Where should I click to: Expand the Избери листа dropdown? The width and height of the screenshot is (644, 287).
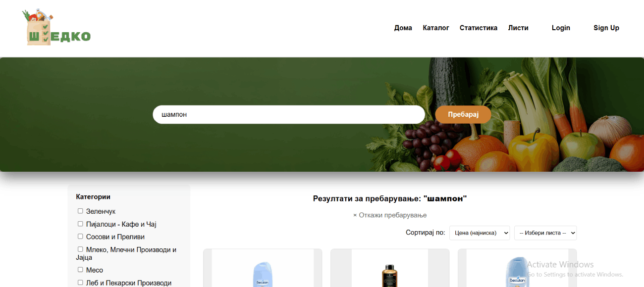(x=545, y=233)
